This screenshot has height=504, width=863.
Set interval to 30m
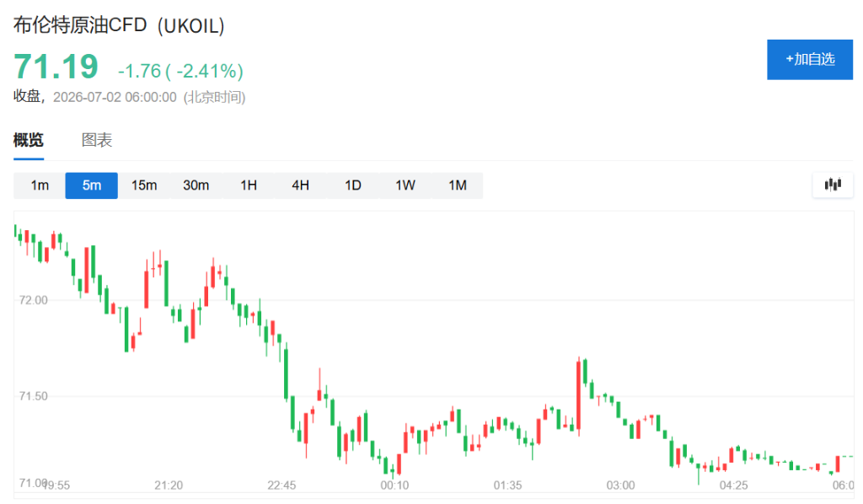click(196, 185)
